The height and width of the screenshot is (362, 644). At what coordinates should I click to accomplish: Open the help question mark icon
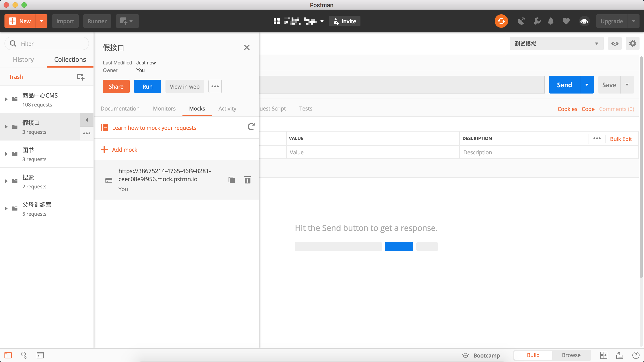(x=636, y=355)
